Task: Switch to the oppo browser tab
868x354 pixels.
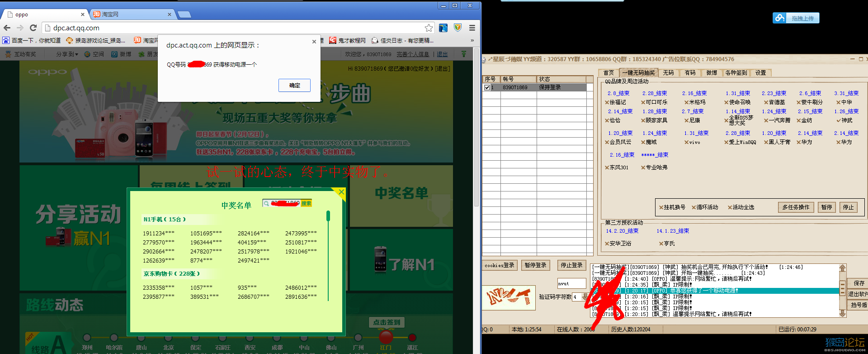Action: [46, 14]
